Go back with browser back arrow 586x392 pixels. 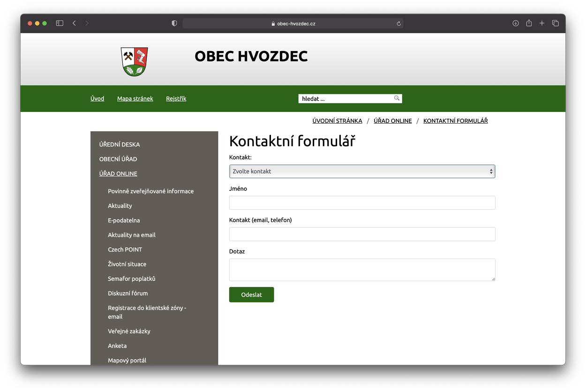(x=74, y=23)
